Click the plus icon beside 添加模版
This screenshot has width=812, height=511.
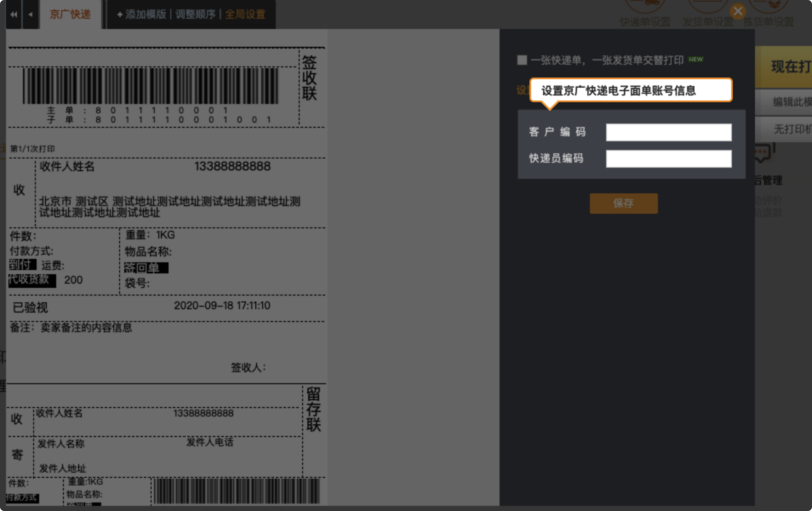120,14
